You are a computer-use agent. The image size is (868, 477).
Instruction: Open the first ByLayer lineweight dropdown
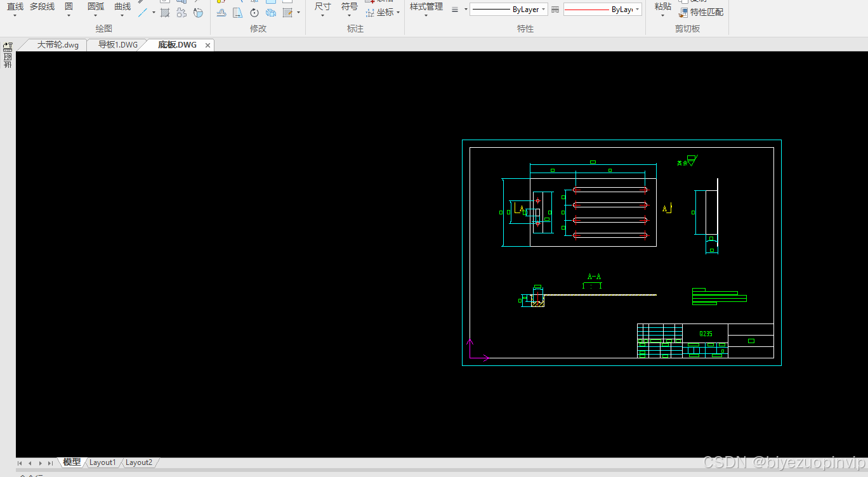[x=509, y=10]
